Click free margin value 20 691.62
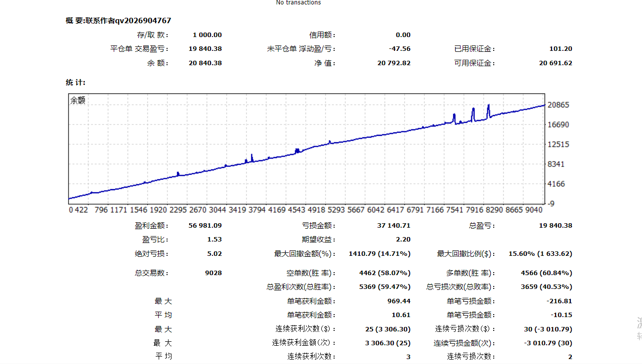Viewport: 642px width, 364px height. coord(556,63)
